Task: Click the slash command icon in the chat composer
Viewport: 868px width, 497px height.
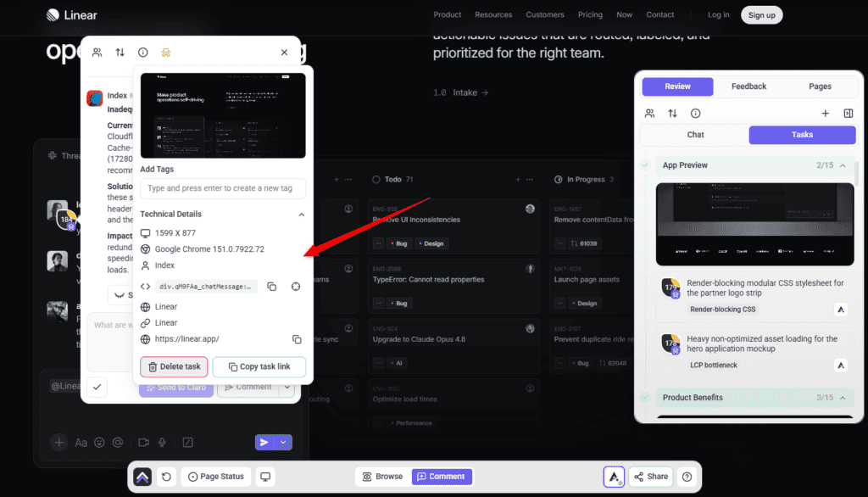Action: [x=187, y=443]
